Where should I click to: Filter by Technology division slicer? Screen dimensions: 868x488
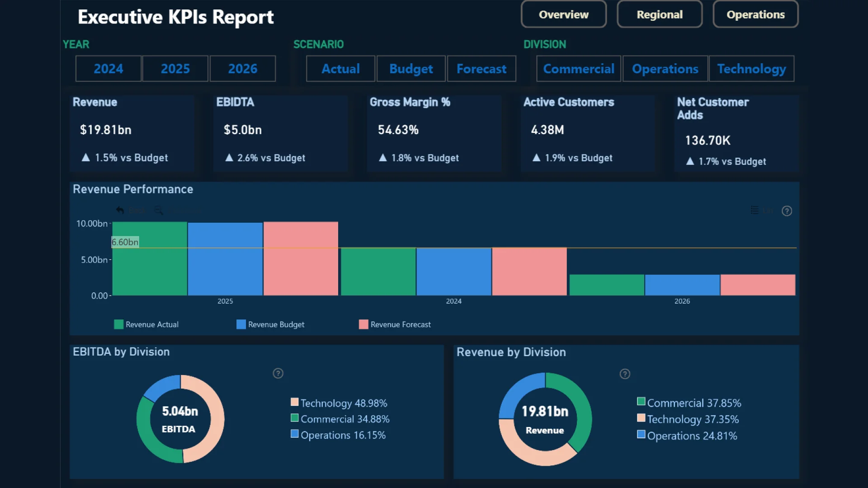pyautogui.click(x=751, y=69)
